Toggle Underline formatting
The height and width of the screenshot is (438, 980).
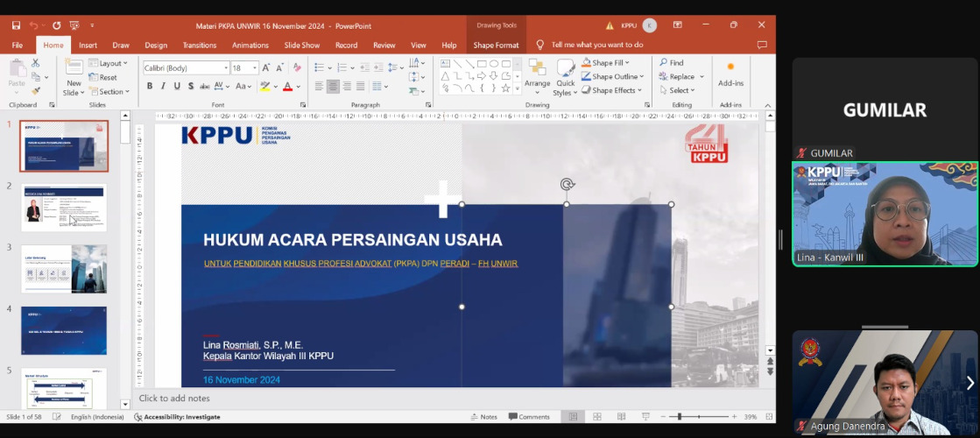pyautogui.click(x=177, y=86)
